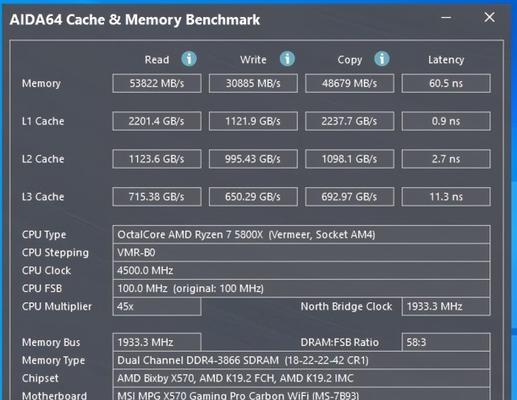Click the L2 Cache Copy 1098.1 GB/s value
Screen dimensions: 517x400
350,159
